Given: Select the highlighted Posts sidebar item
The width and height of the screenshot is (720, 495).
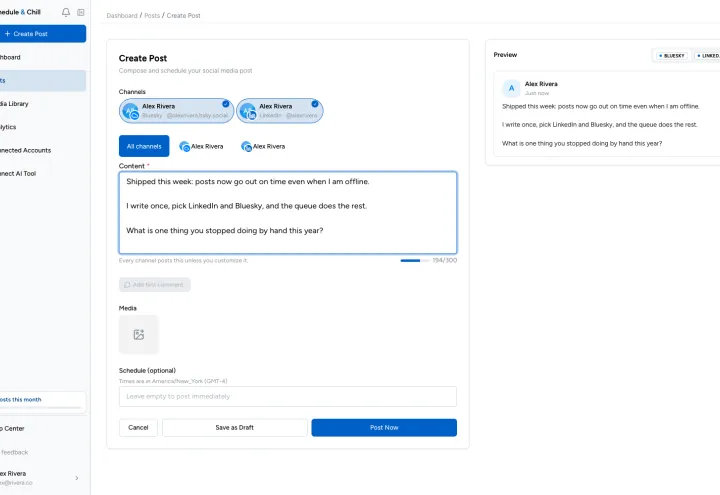Looking at the screenshot, I should 43,80.
